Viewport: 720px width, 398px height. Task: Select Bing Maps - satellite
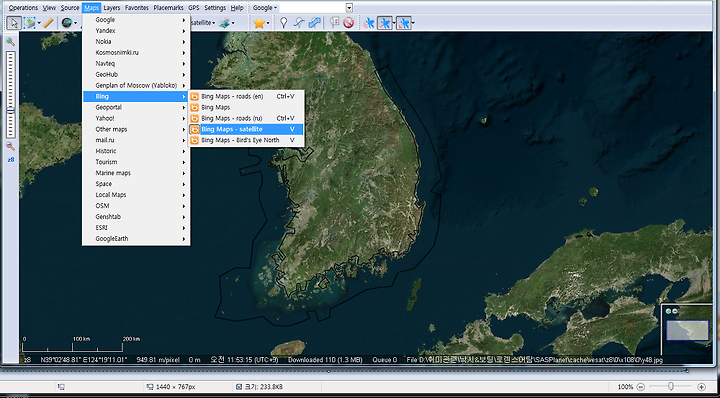[x=246, y=129]
